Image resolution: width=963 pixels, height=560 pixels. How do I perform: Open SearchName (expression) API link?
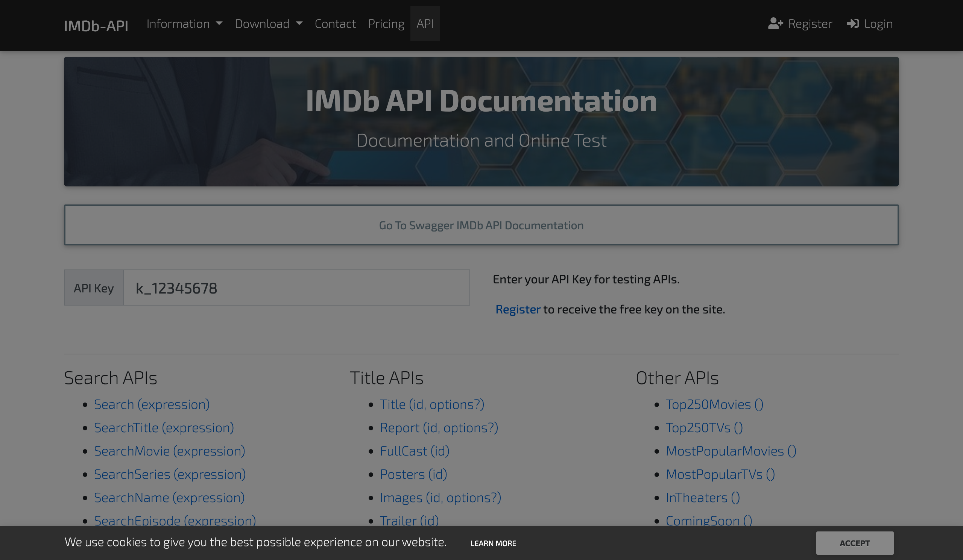coord(169,497)
